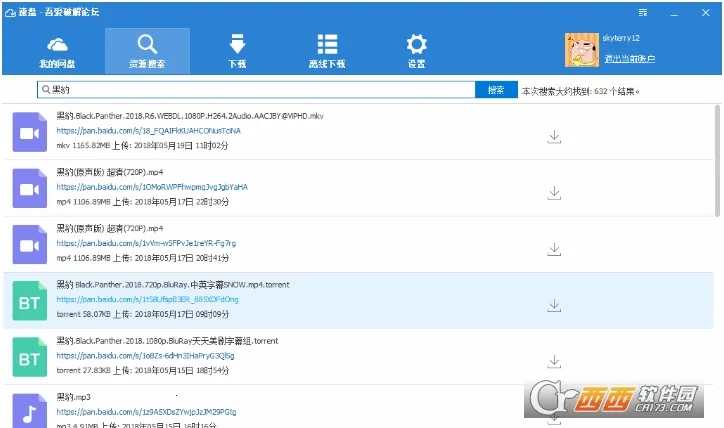This screenshot has height=428, width=724.
Task: Click the BT icon of 1080p torrent
Action: pyautogui.click(x=29, y=358)
